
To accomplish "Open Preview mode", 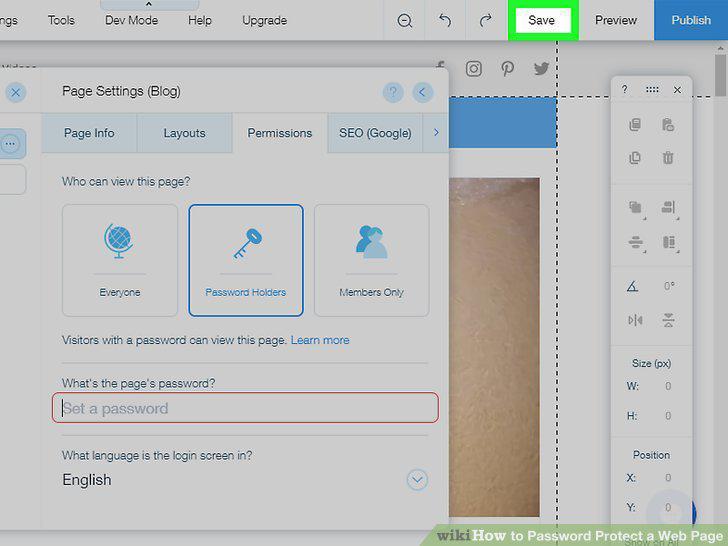I will tap(616, 20).
